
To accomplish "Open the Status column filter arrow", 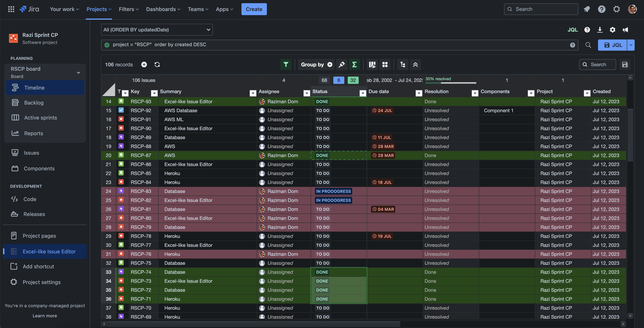I will coord(363,93).
